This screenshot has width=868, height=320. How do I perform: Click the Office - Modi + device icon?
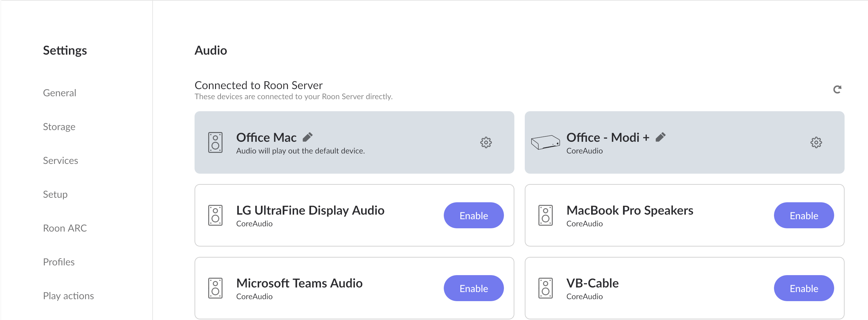pos(545,142)
